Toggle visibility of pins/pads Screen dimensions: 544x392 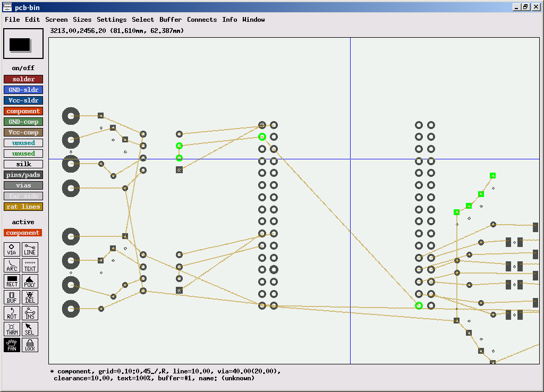[x=23, y=175]
